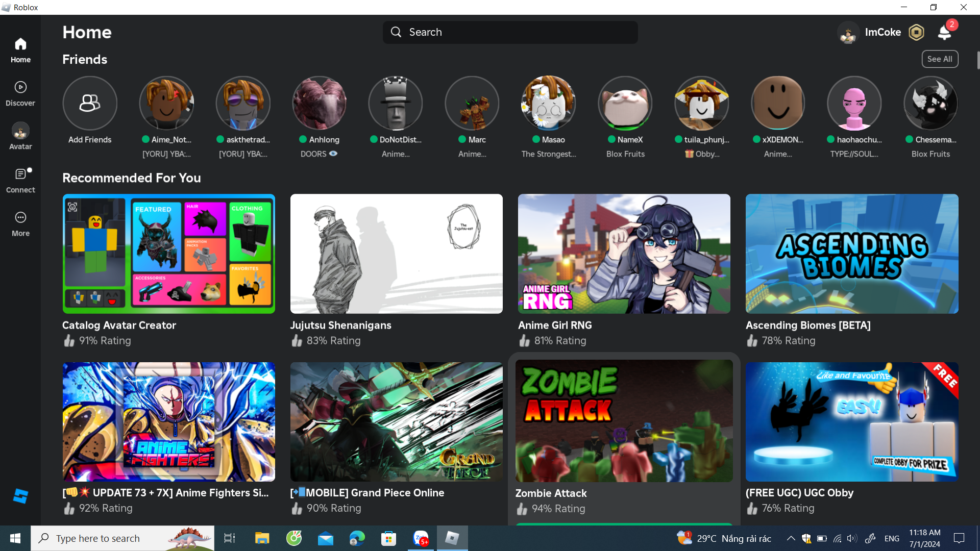Open the volume control in tray
Screen dimensions: 980x551
click(851, 538)
